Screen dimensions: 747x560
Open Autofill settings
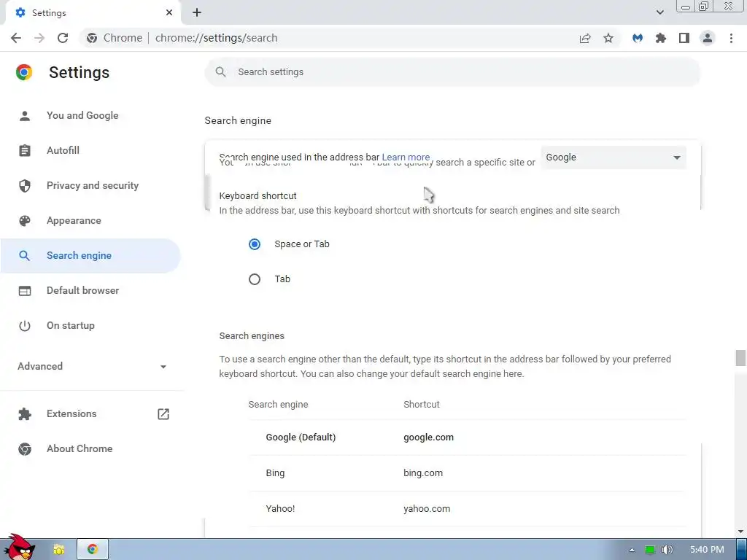[x=63, y=150]
